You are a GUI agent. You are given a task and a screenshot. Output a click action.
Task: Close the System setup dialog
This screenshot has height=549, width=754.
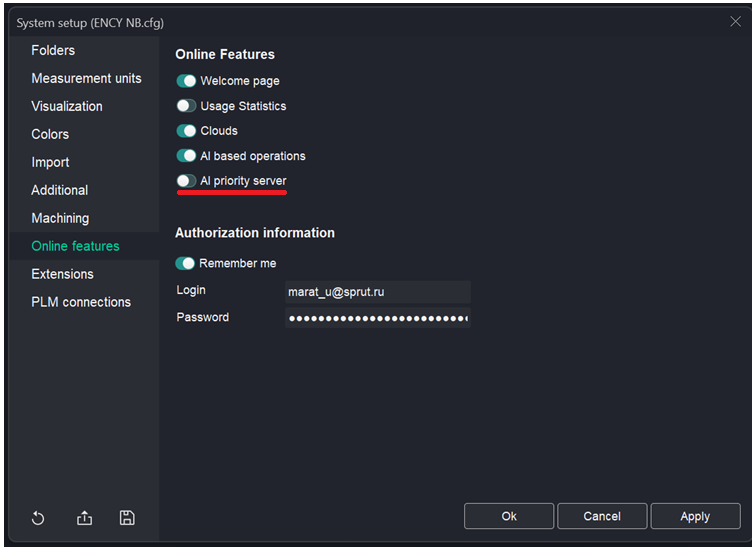tap(735, 22)
